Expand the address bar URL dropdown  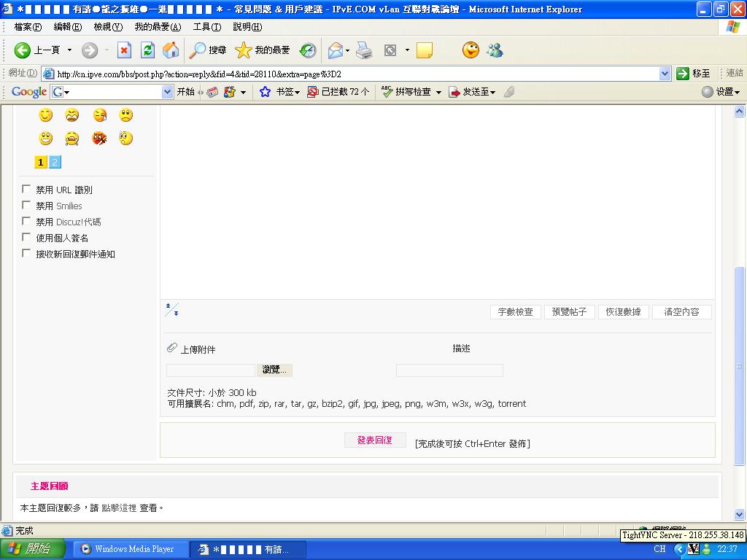tap(665, 74)
